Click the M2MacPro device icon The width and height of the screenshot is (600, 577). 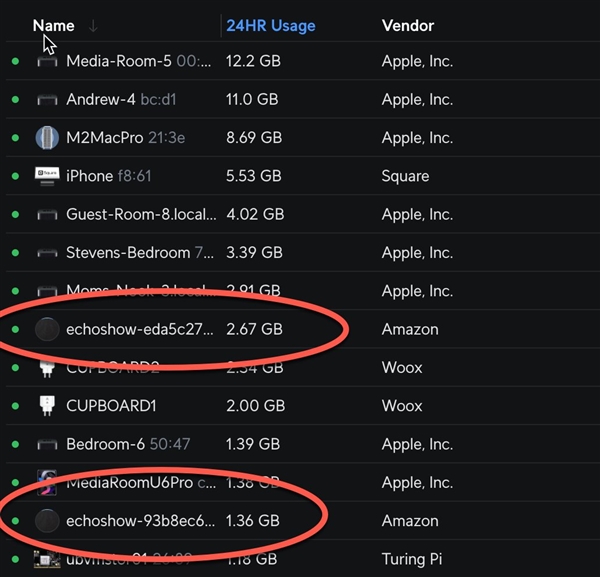(x=47, y=138)
